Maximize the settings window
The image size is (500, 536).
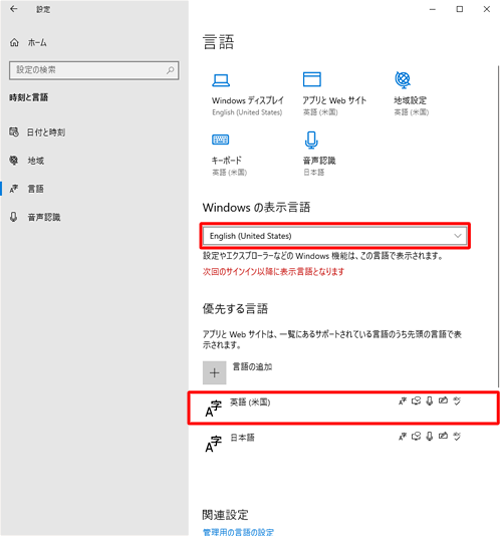pyautogui.click(x=460, y=9)
